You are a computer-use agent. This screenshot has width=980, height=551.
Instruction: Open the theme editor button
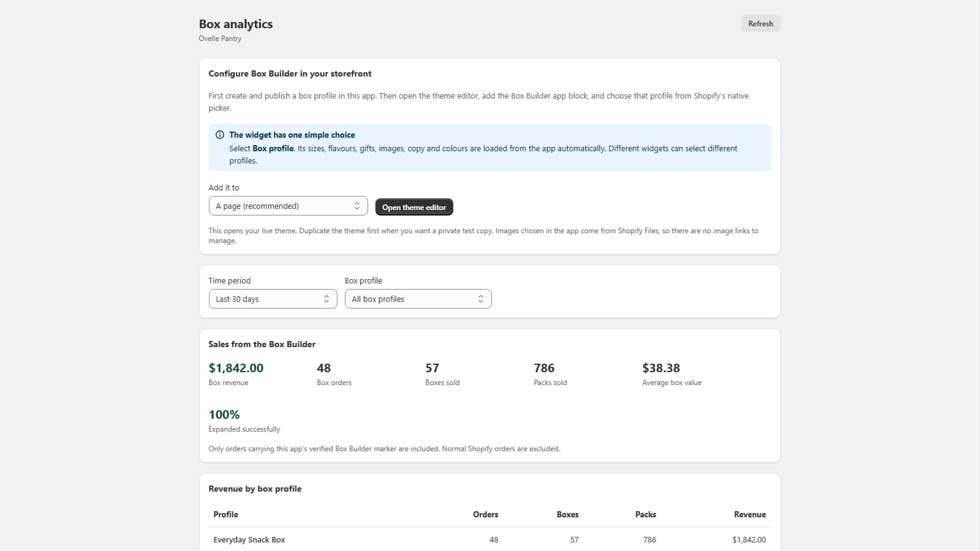click(414, 207)
